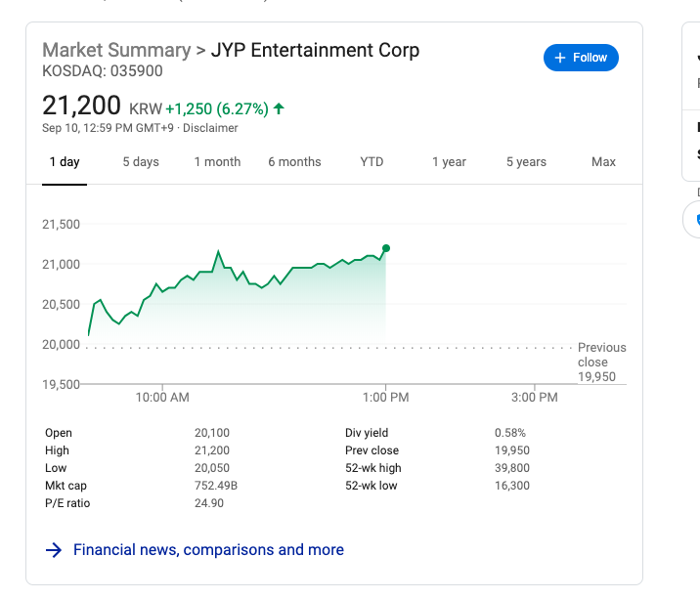Screen dimensions: 700x599
Task: Open the 1 month chart range
Action: [217, 161]
